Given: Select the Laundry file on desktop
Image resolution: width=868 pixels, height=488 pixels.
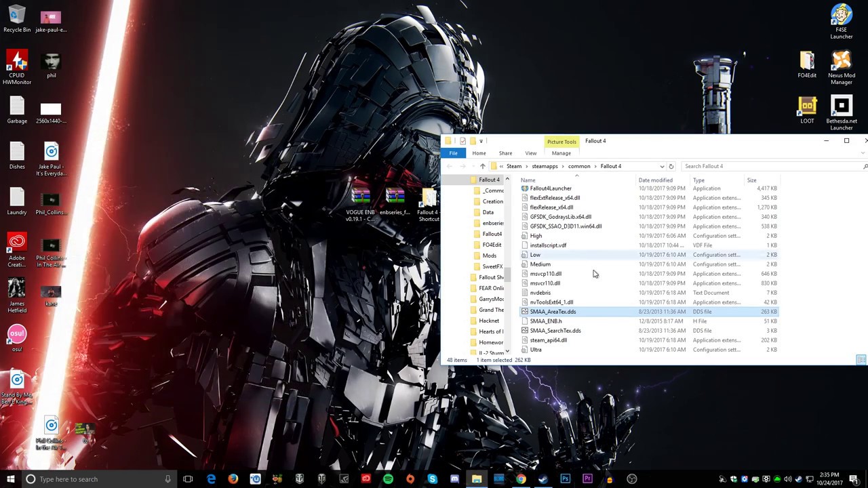Looking at the screenshot, I should pyautogui.click(x=17, y=202).
